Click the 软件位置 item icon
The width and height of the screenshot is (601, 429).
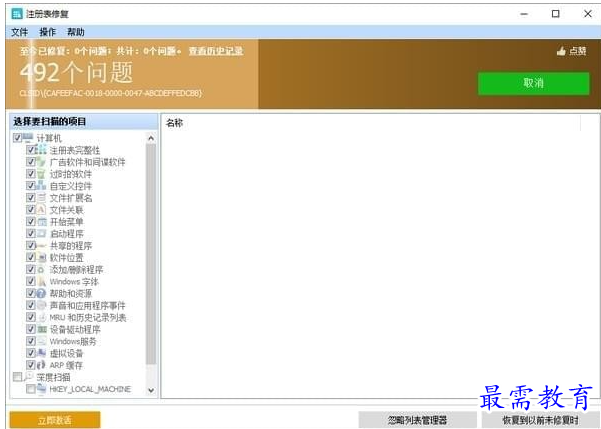(x=41, y=257)
